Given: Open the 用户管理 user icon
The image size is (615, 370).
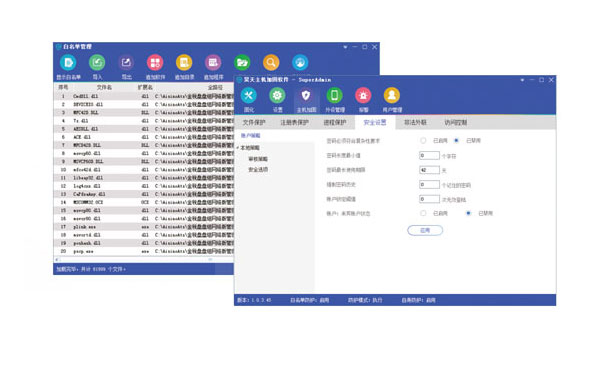Looking at the screenshot, I should point(392,96).
